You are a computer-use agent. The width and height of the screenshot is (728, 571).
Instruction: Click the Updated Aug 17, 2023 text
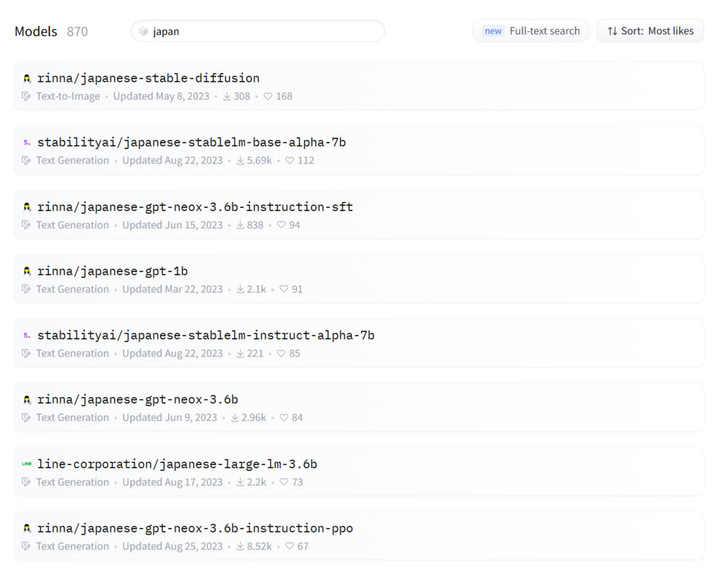173,482
